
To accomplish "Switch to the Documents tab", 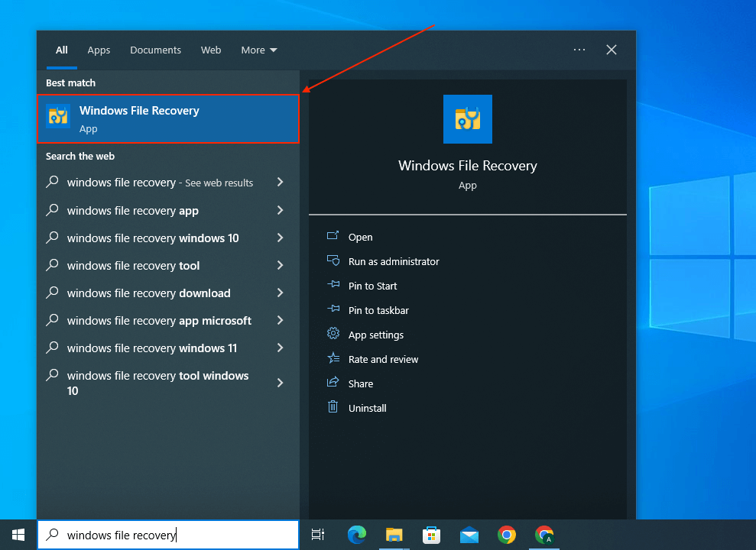I will coord(155,50).
